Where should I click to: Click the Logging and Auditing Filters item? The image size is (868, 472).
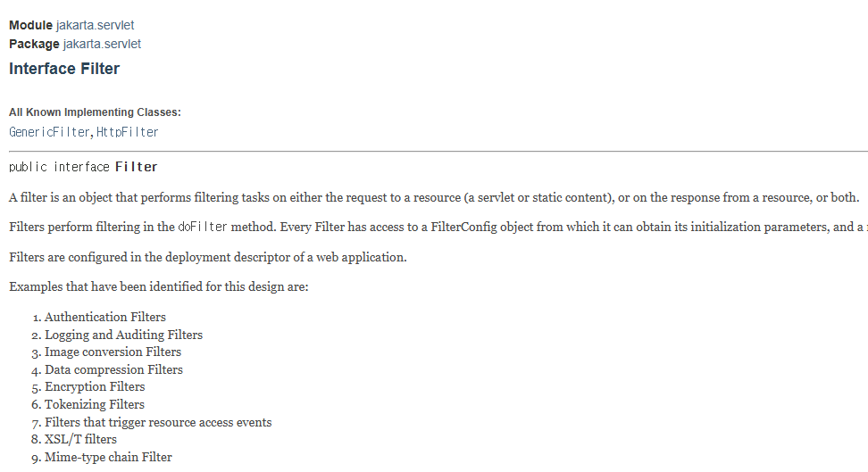click(x=123, y=335)
